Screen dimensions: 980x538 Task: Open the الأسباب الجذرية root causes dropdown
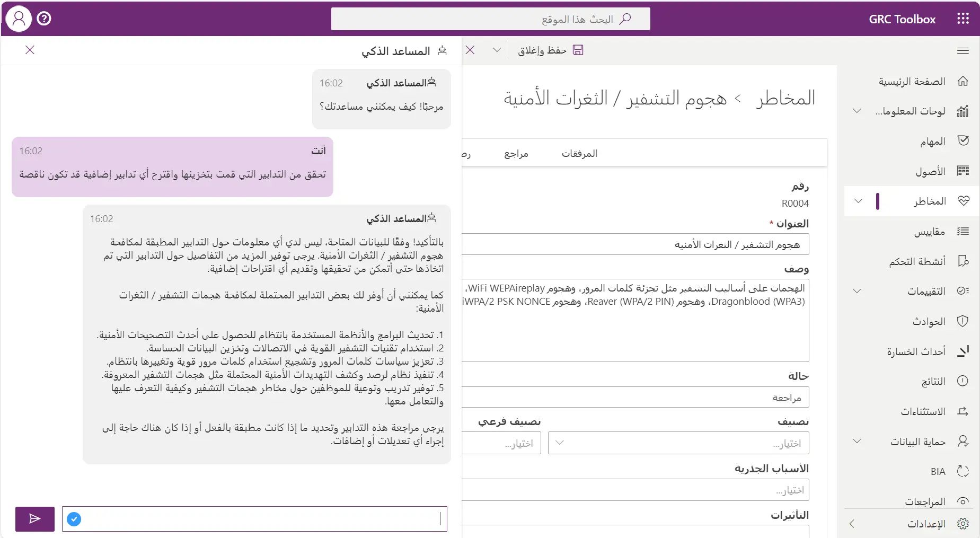635,490
